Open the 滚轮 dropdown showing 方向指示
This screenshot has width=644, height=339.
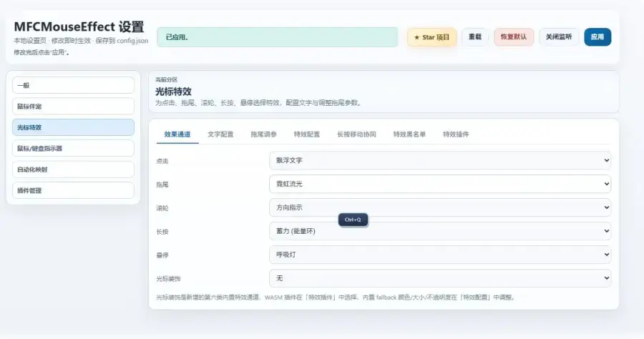440,207
